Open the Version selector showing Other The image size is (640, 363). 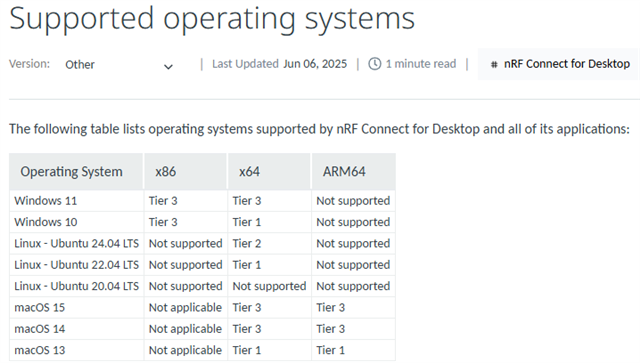coord(119,65)
